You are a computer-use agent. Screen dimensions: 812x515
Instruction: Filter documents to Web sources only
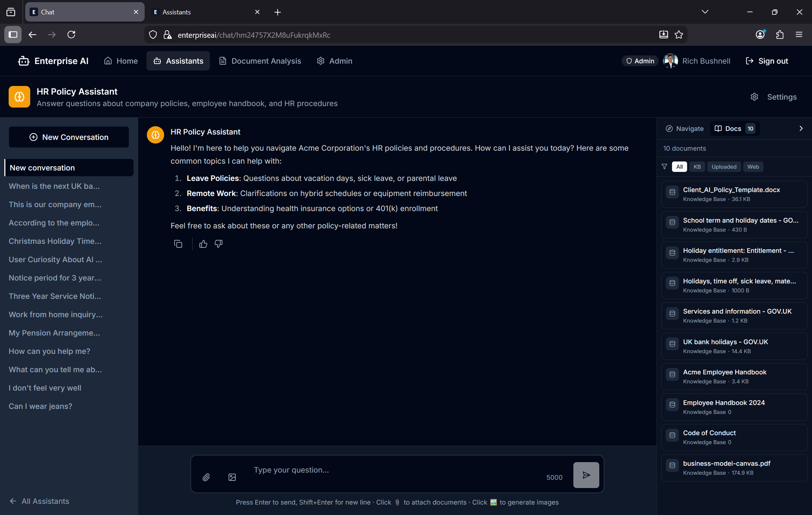[753, 167]
